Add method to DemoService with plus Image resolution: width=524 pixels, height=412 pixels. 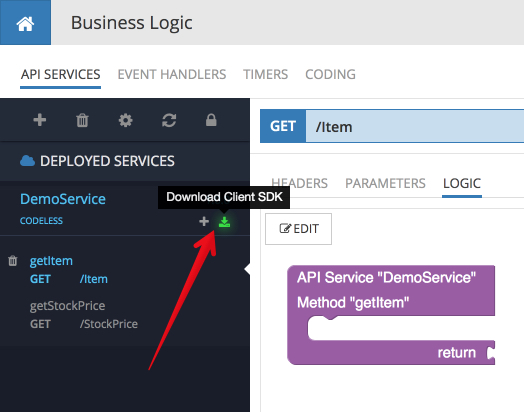[x=204, y=221]
